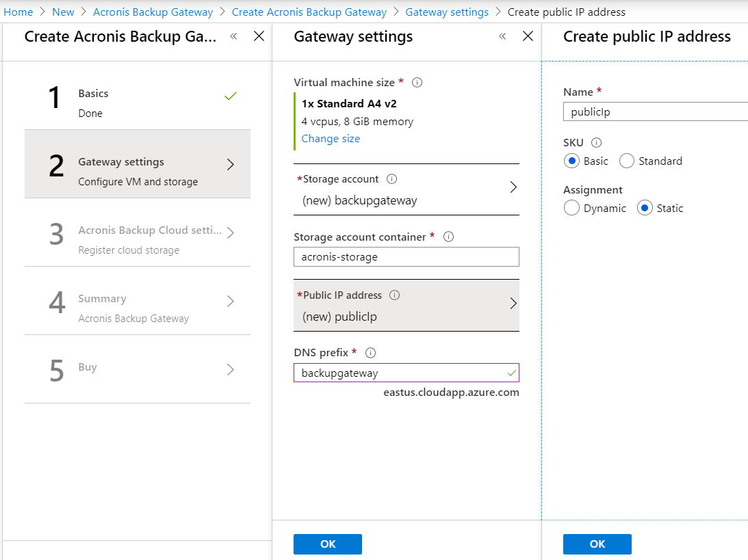Click OK in the Gateway settings blade
748x560 pixels.
[x=328, y=544]
